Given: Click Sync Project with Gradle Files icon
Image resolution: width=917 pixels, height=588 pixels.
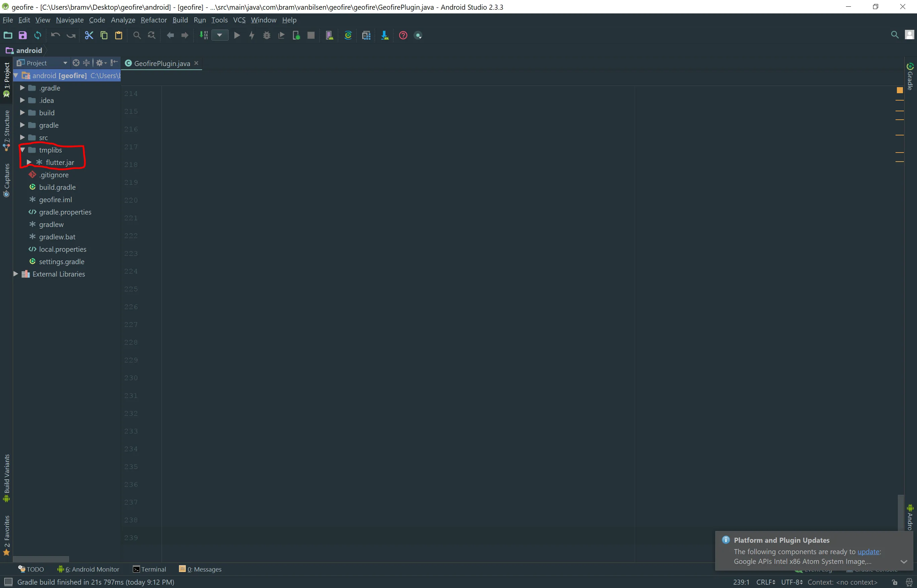Looking at the screenshot, I should (x=348, y=36).
